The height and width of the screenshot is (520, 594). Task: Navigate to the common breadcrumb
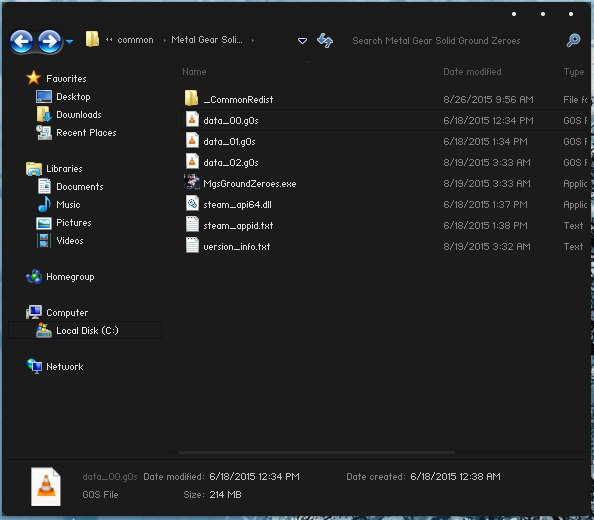(x=135, y=40)
